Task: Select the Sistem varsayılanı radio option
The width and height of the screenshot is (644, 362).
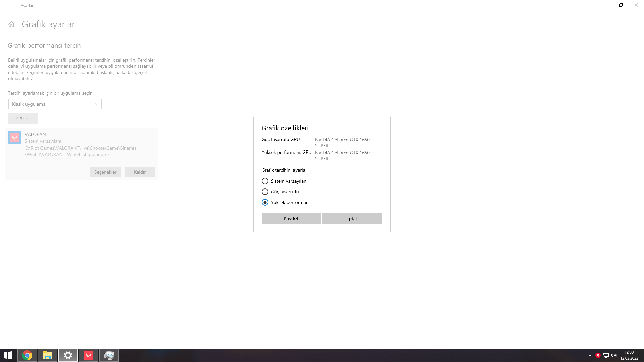Action: point(265,181)
